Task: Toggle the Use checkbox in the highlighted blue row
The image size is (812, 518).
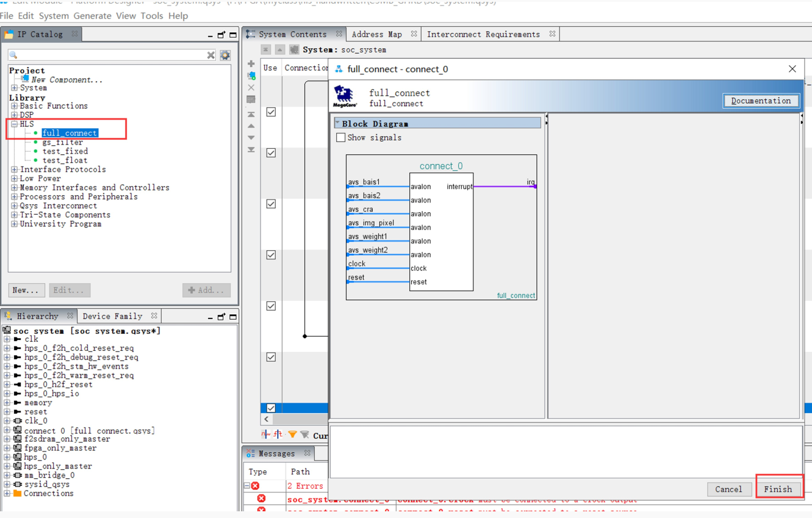Action: (271, 408)
